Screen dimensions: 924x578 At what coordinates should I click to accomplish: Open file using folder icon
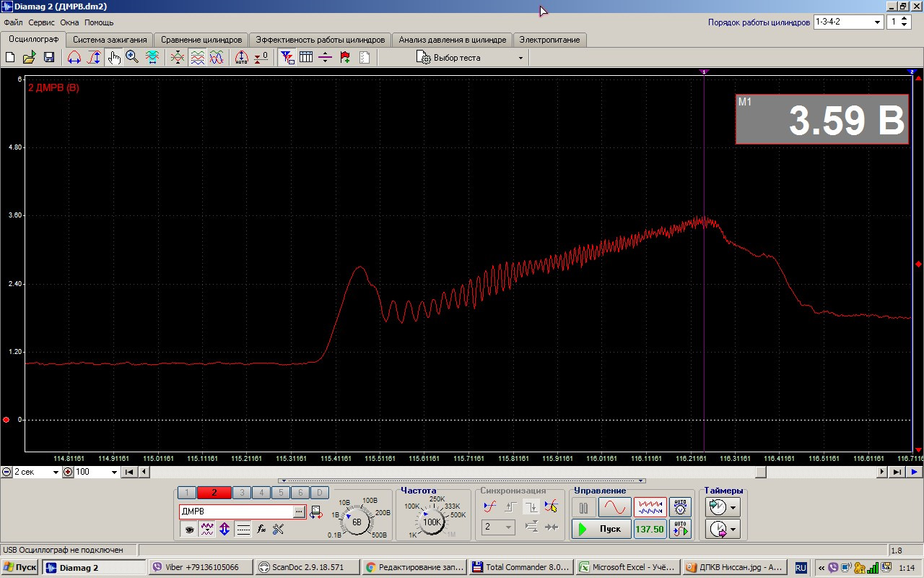pyautogui.click(x=29, y=57)
